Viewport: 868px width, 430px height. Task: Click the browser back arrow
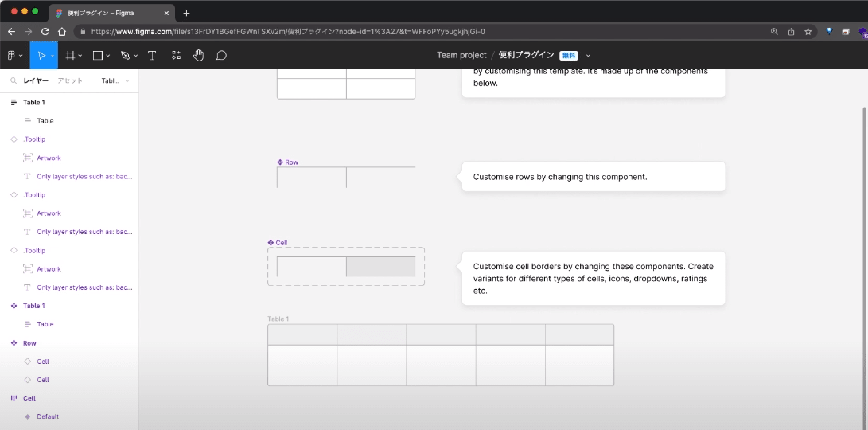click(x=11, y=32)
